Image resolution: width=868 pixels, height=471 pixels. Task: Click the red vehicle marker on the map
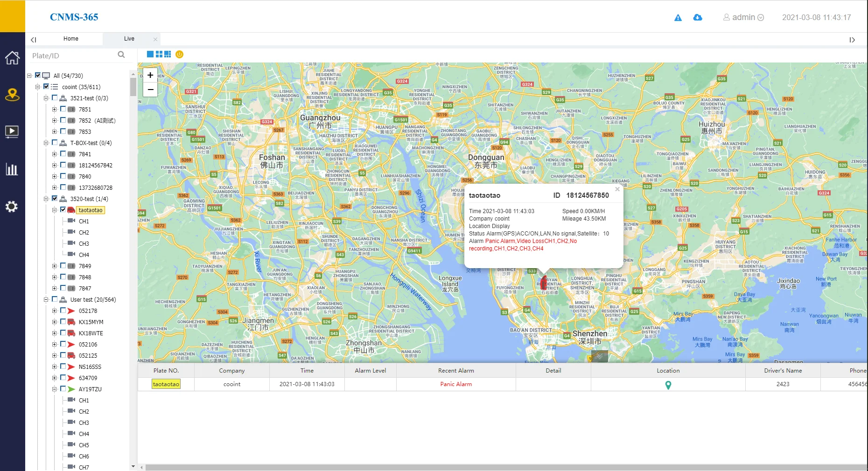(544, 283)
